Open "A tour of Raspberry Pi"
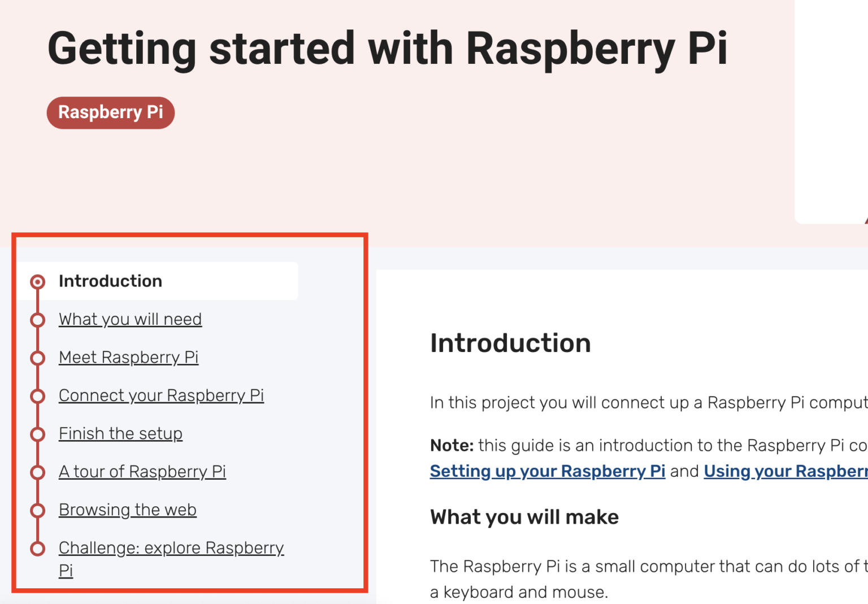The image size is (868, 604). 142,472
